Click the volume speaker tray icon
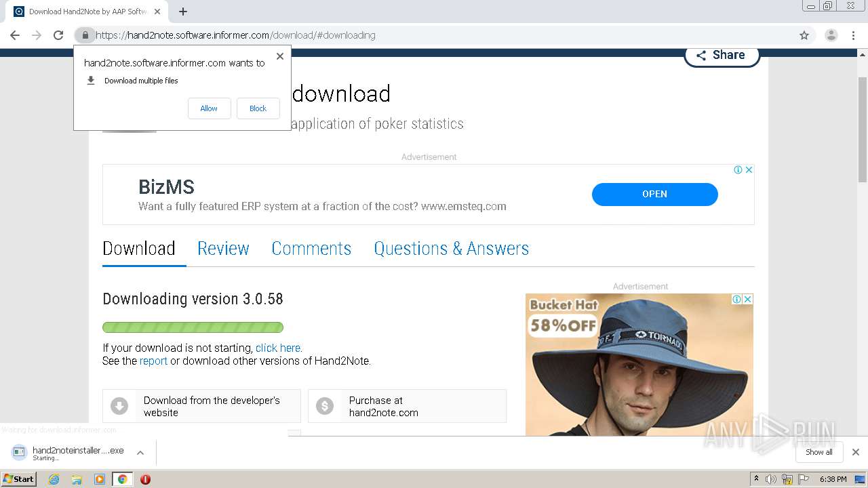Image resolution: width=868 pixels, height=488 pixels. (771, 479)
